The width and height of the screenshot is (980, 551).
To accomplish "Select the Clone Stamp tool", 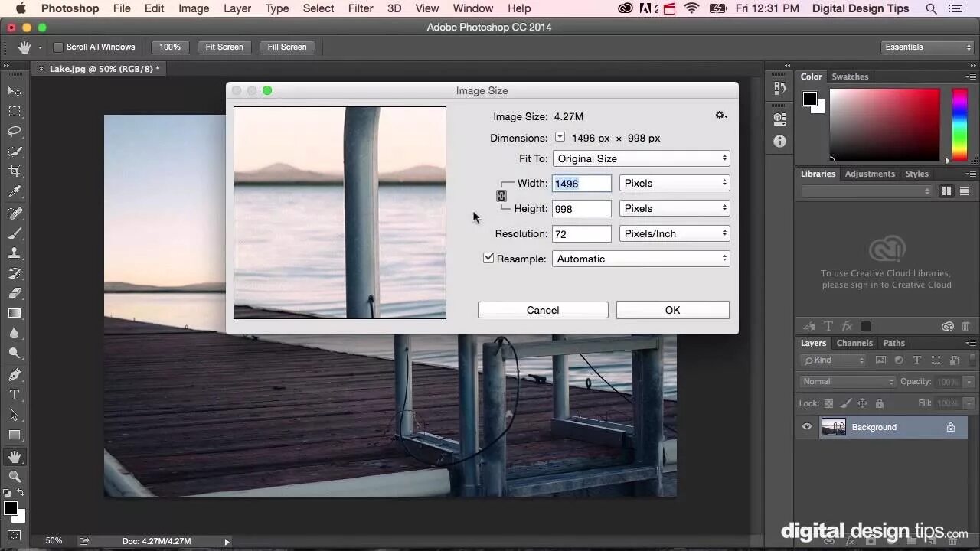I will [15, 253].
